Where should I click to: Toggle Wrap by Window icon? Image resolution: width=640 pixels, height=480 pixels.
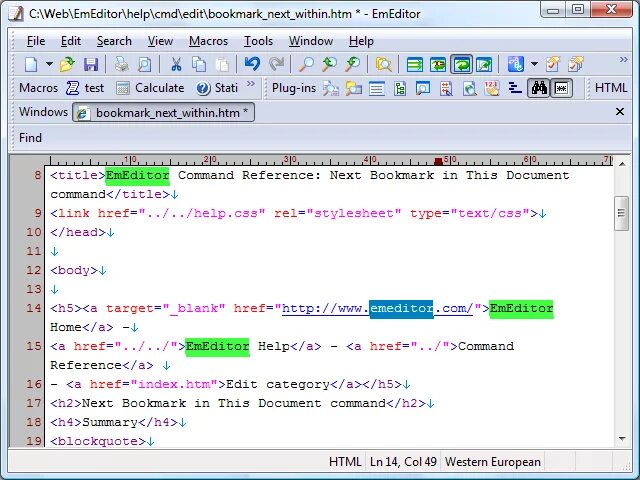click(461, 64)
